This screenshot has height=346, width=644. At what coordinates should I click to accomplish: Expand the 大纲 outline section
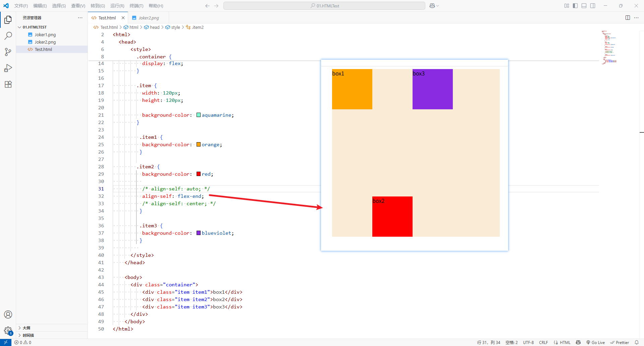click(x=52, y=328)
